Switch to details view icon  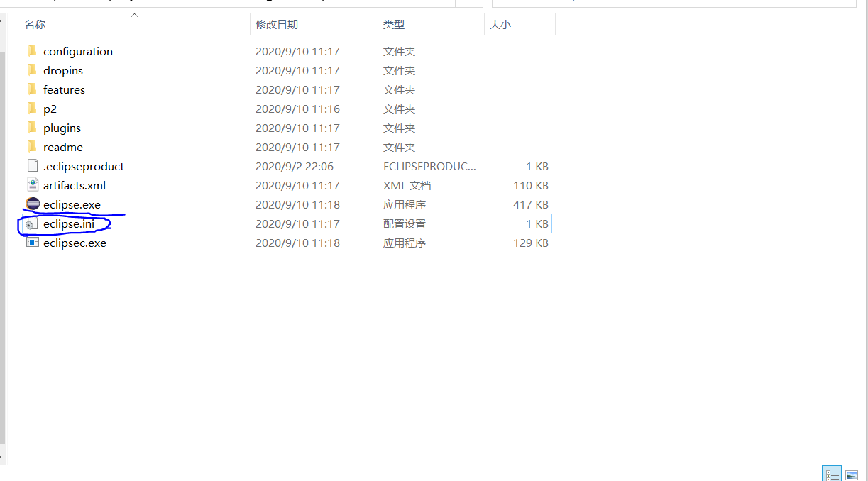point(832,474)
